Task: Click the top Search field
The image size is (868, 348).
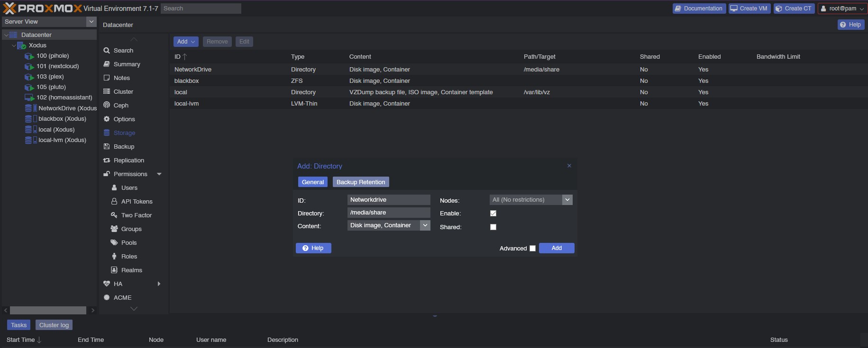Action: click(x=201, y=9)
